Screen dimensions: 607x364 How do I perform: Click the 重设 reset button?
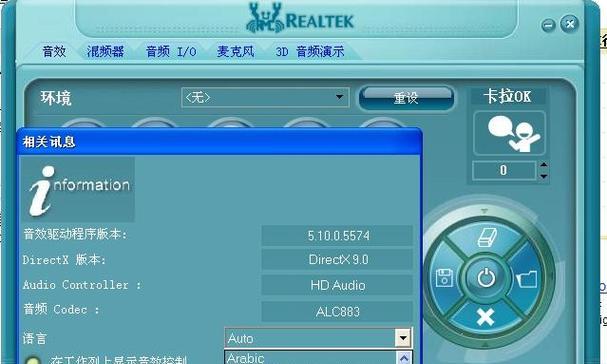[x=406, y=98]
